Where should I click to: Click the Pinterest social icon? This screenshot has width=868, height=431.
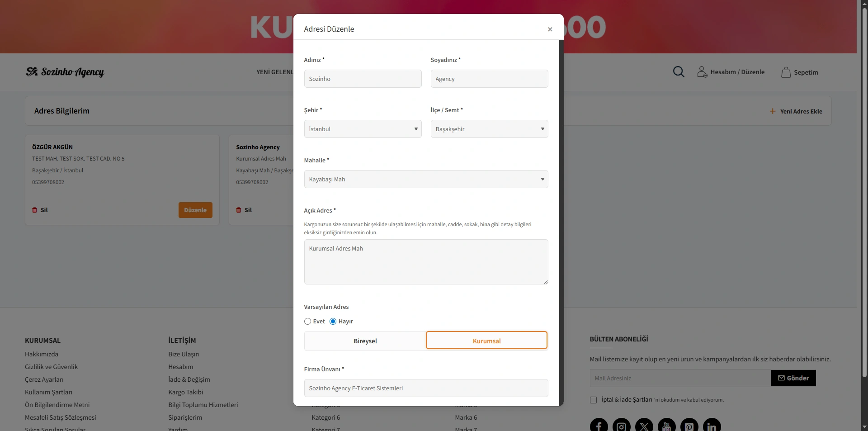pyautogui.click(x=689, y=426)
